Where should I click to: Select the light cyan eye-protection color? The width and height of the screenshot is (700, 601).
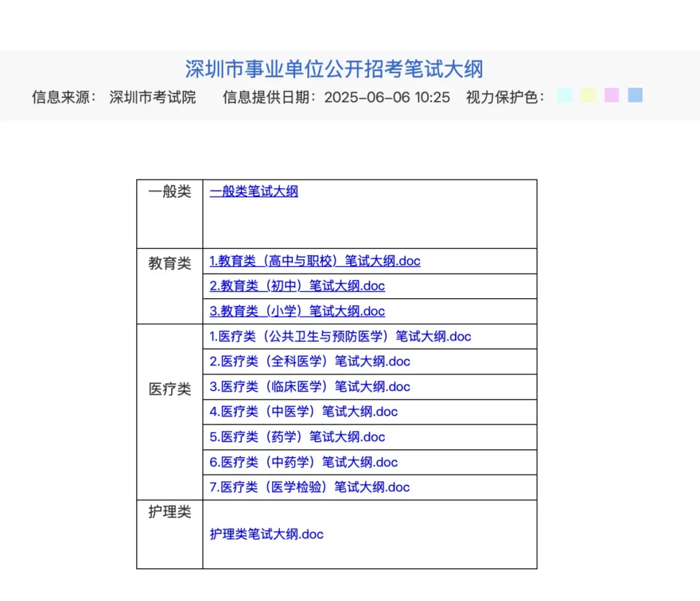[x=565, y=95]
